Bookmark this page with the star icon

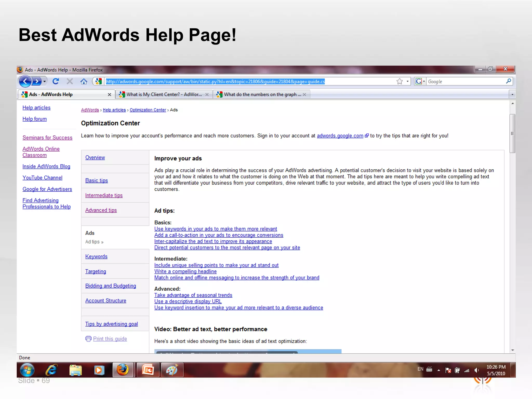click(400, 82)
